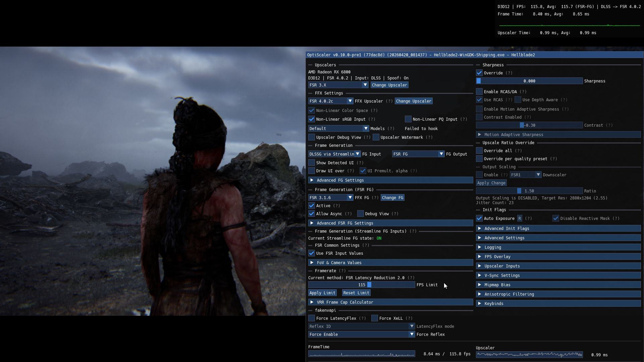Open FG Output dropdown showing FSR FG

(x=418, y=154)
